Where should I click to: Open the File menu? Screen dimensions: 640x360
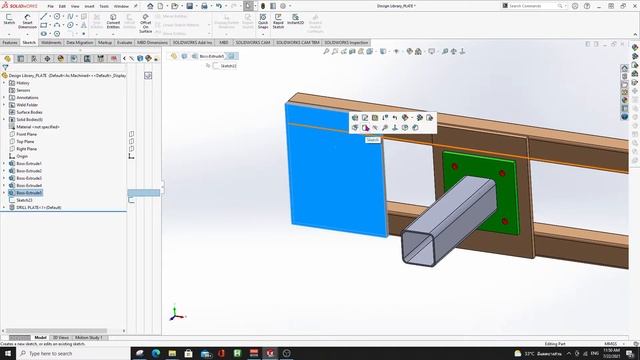50,6
